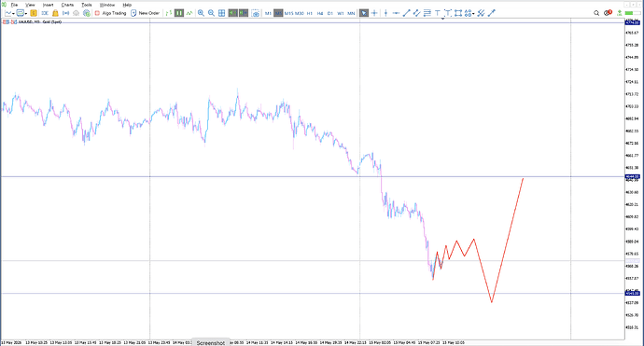This screenshot has width=644, height=346.
Task: Open the Tools menu
Action: coord(86,5)
